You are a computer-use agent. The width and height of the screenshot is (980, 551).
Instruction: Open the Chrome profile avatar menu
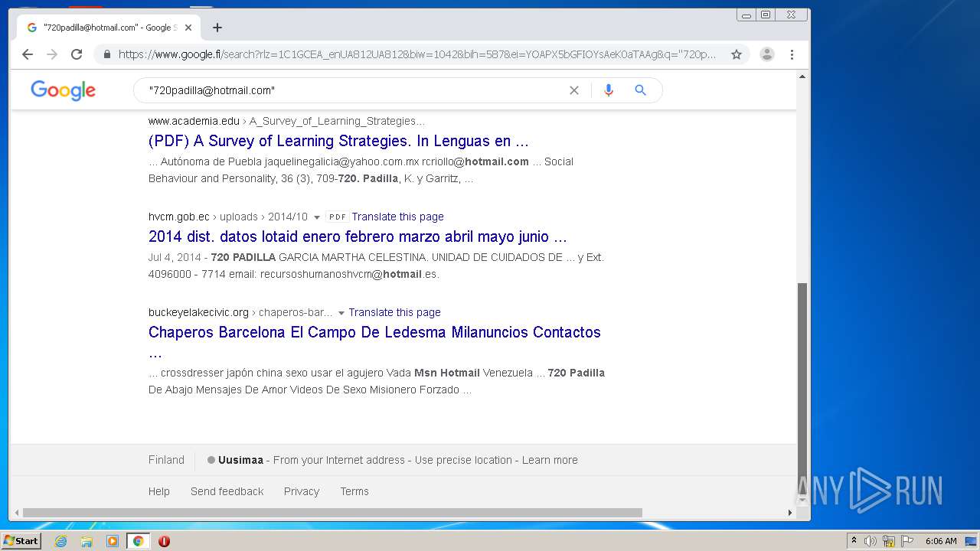[766, 54]
